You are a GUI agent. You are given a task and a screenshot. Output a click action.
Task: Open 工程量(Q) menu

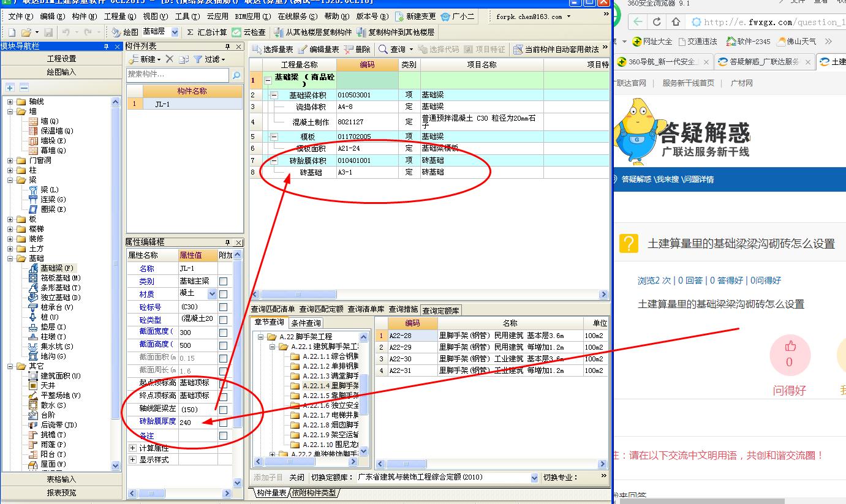point(120,17)
